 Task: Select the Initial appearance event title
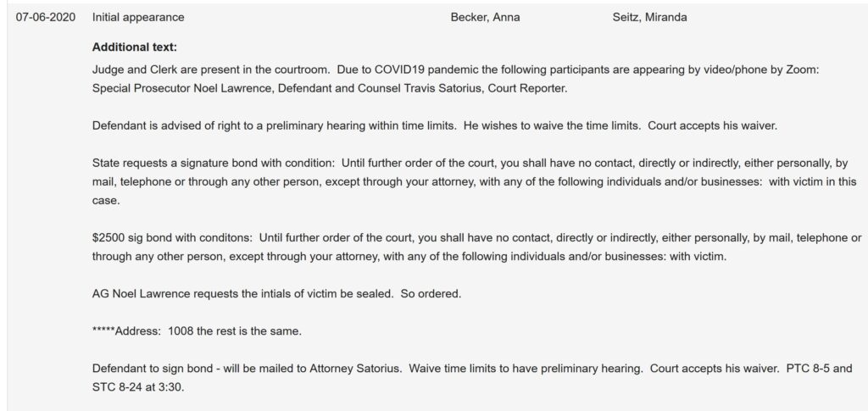tap(138, 17)
